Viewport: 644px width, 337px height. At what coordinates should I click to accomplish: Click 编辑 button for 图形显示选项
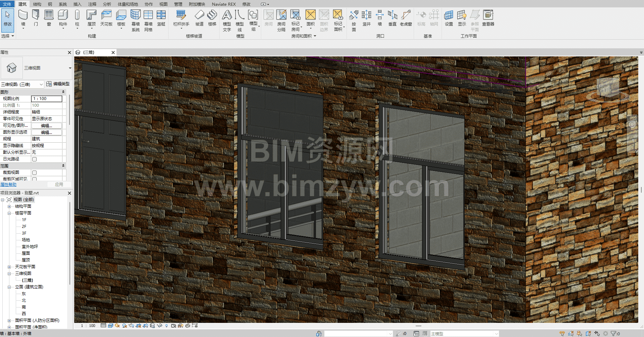coord(47,132)
